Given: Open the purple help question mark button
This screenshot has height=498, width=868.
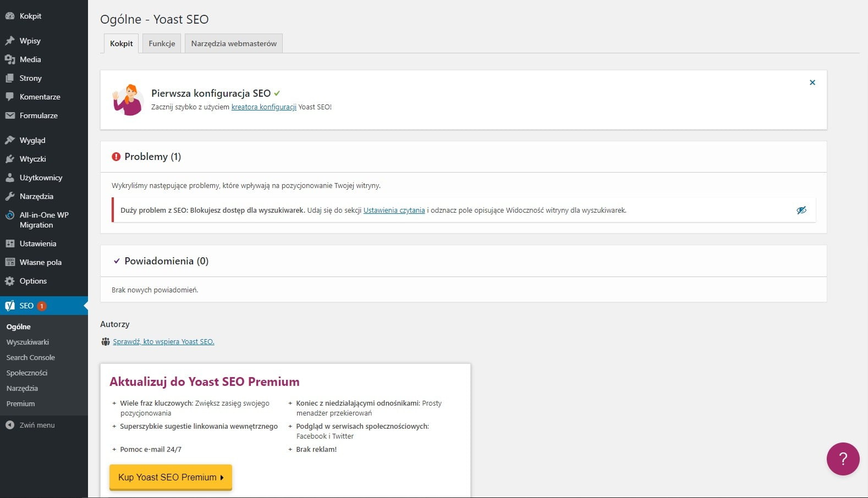Looking at the screenshot, I should 843,459.
